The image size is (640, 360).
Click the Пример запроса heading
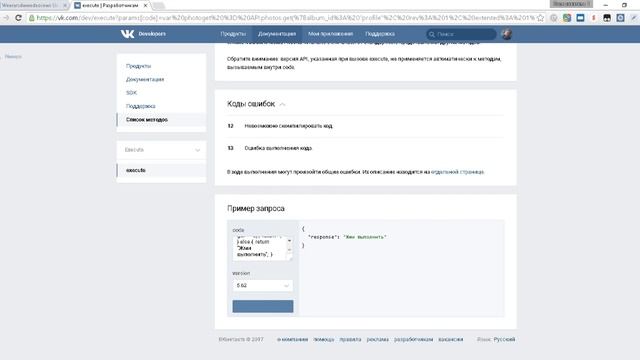256,209
